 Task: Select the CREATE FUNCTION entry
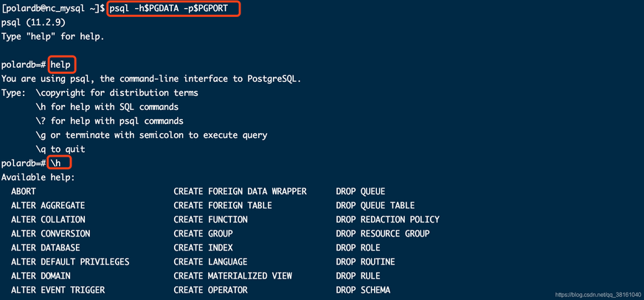[x=210, y=219]
